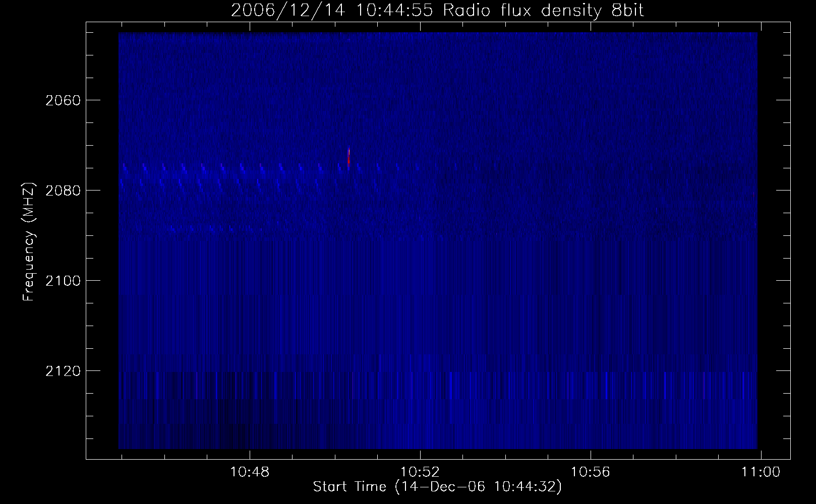
Task: Click the 2060 frequency tick label
Action: click(x=63, y=100)
